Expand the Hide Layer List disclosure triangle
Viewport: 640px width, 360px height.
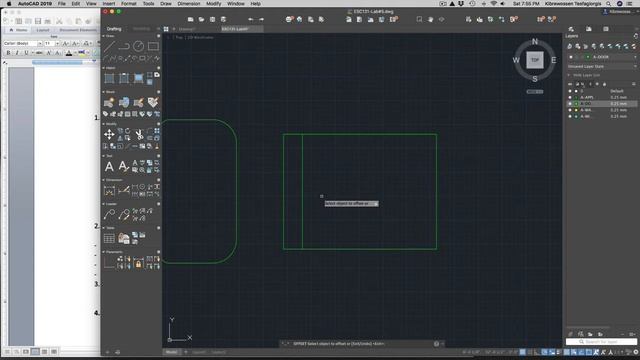pos(569,75)
